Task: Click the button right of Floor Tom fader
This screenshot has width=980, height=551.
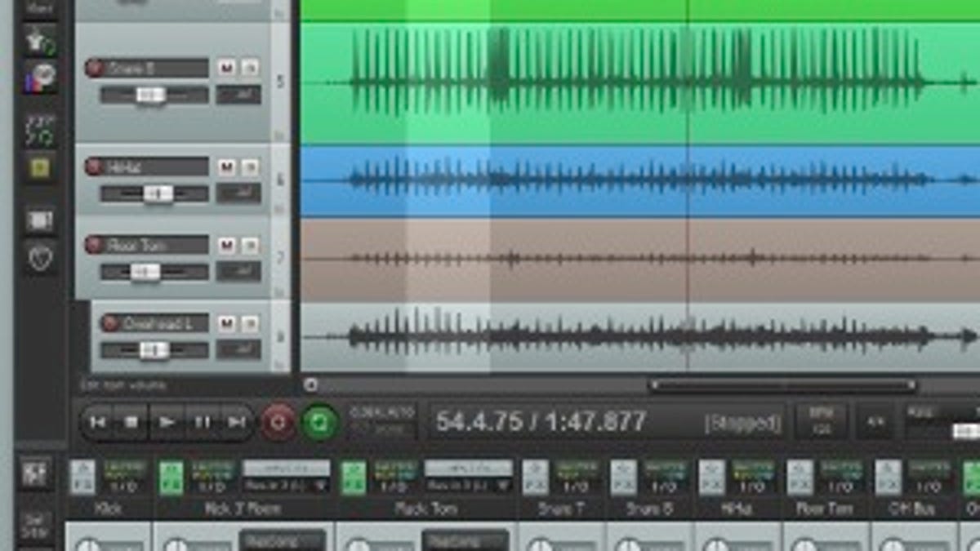Action: 238,272
